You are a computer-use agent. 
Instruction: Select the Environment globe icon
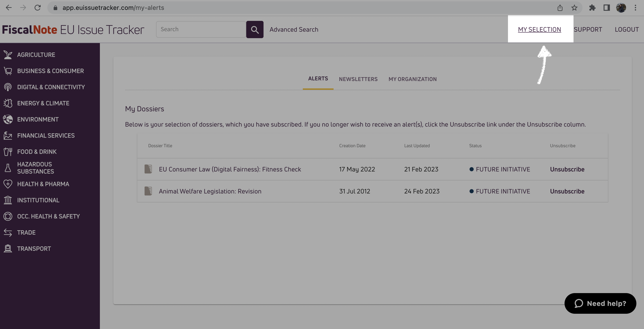click(x=8, y=119)
